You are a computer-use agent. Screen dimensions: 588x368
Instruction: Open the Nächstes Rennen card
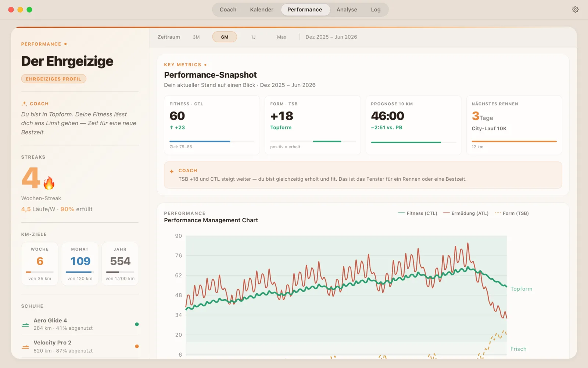[514, 125]
